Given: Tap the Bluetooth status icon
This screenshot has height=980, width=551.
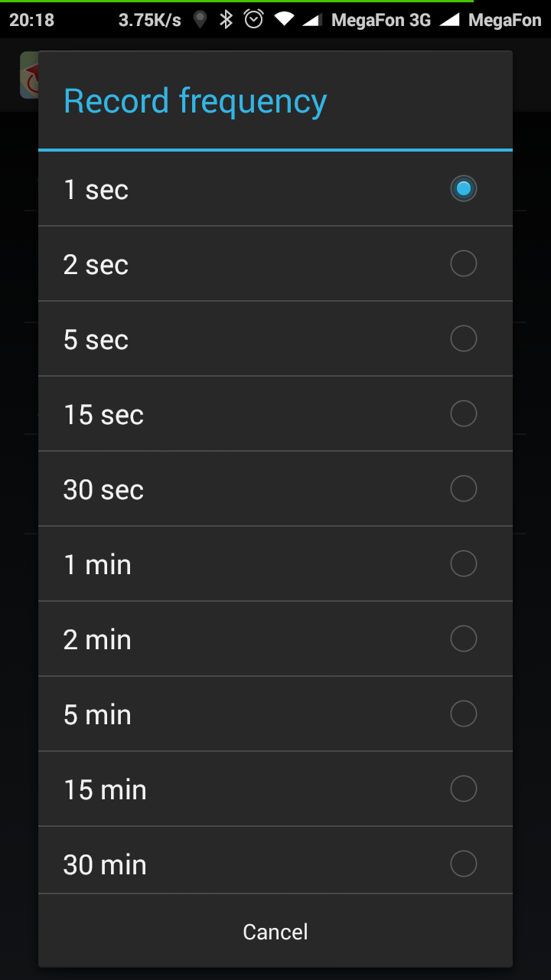Looking at the screenshot, I should (x=226, y=20).
